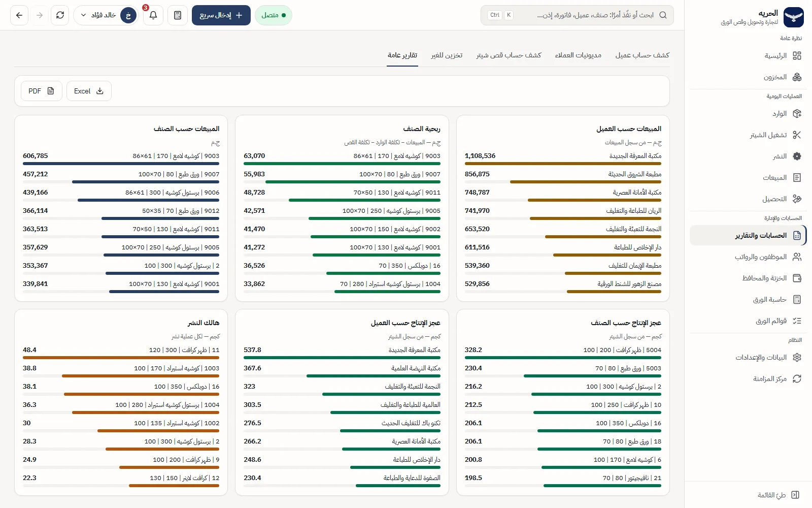Switch to تخزين للغير tab
Screen dimensions: 812x508
tap(447, 55)
